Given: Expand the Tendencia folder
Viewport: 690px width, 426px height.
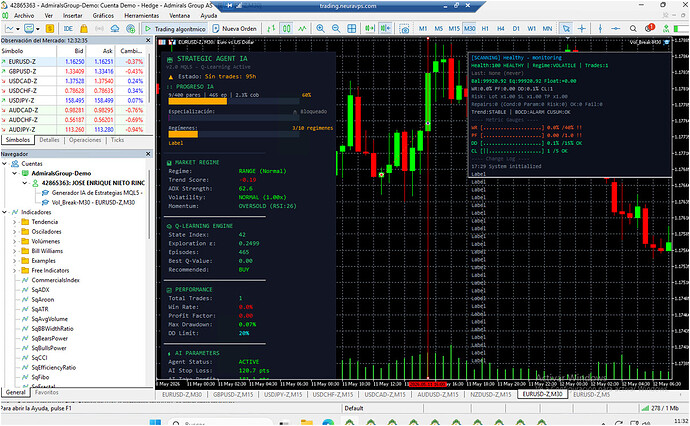Looking at the screenshot, I should pos(15,222).
